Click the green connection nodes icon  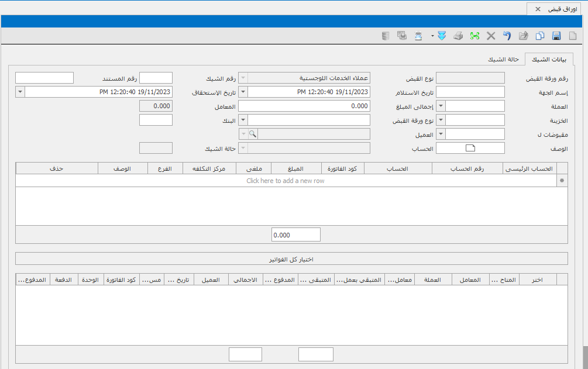tap(474, 36)
